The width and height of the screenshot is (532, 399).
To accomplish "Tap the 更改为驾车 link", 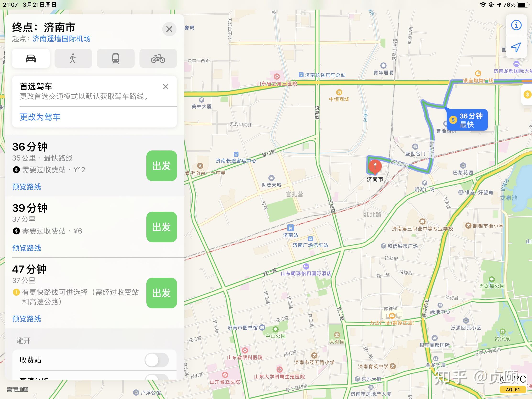I will (40, 117).
